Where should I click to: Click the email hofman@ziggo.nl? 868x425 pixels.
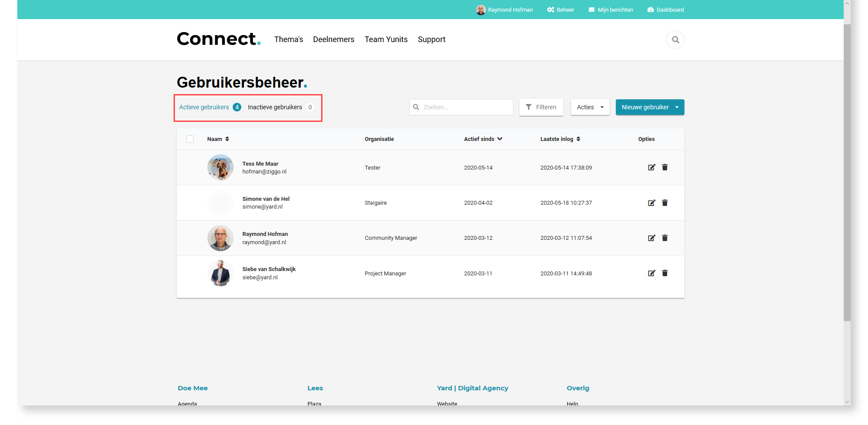[264, 172]
